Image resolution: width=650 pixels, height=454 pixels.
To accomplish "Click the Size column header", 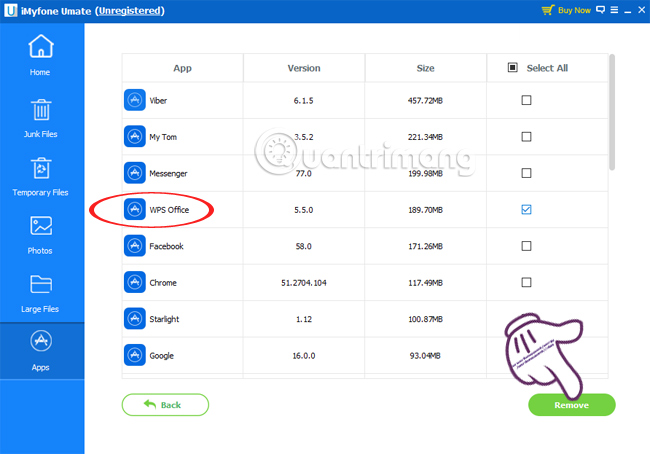I will 425,68.
